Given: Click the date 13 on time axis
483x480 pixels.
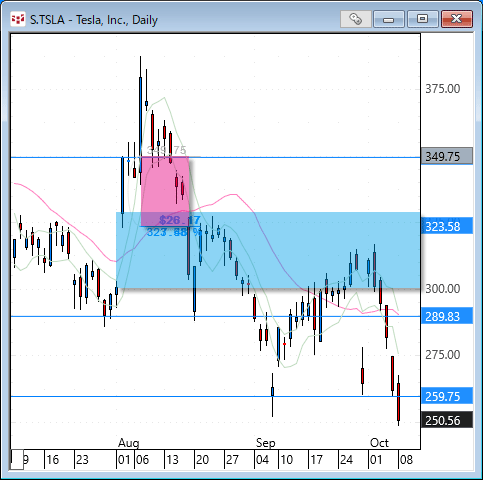Looking at the screenshot, I should pos(172,460).
